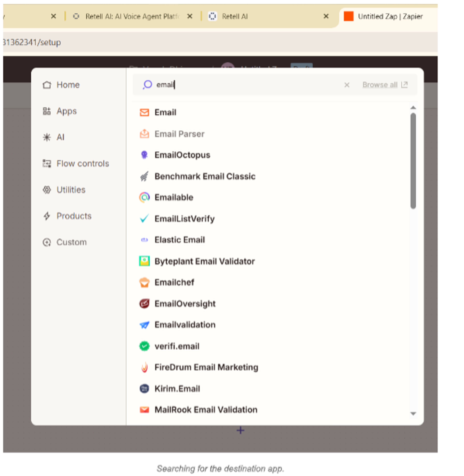Click the Emailable circular icon
464x476 pixels.
(144, 197)
